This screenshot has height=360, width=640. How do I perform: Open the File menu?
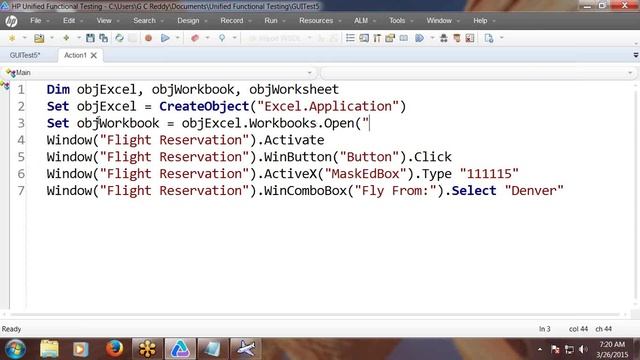[x=36, y=20]
